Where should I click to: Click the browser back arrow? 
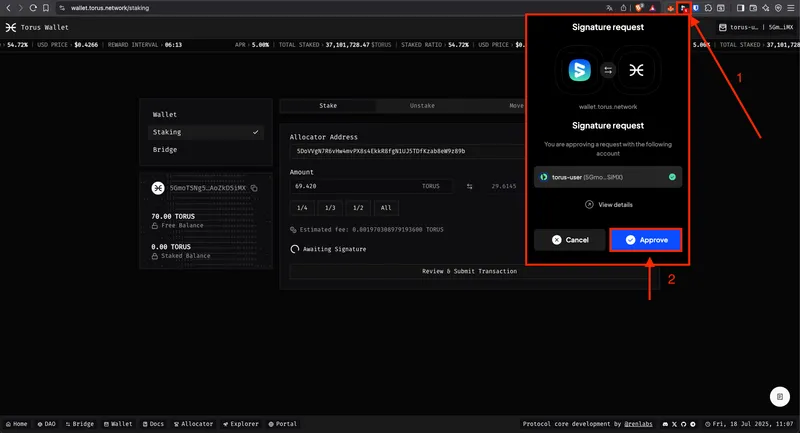click(x=7, y=8)
